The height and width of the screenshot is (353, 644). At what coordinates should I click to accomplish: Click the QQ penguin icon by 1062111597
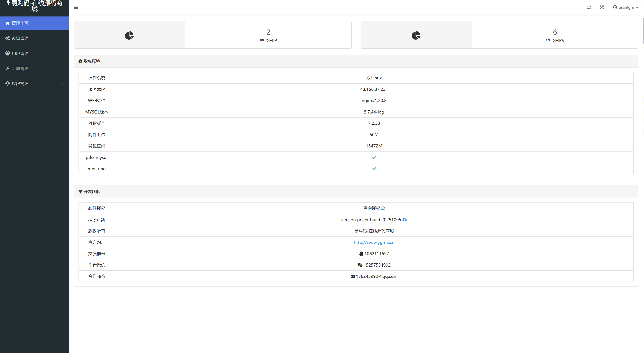tap(361, 254)
